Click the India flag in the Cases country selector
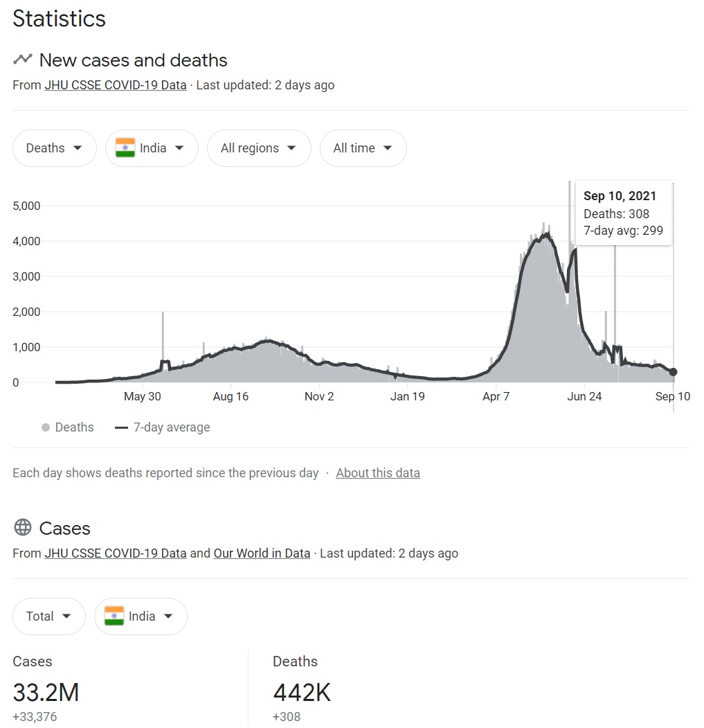The image size is (704, 728). tap(114, 616)
